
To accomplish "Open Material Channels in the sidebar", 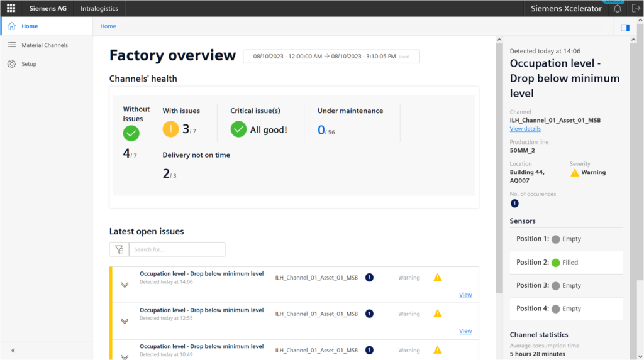I will point(47,45).
